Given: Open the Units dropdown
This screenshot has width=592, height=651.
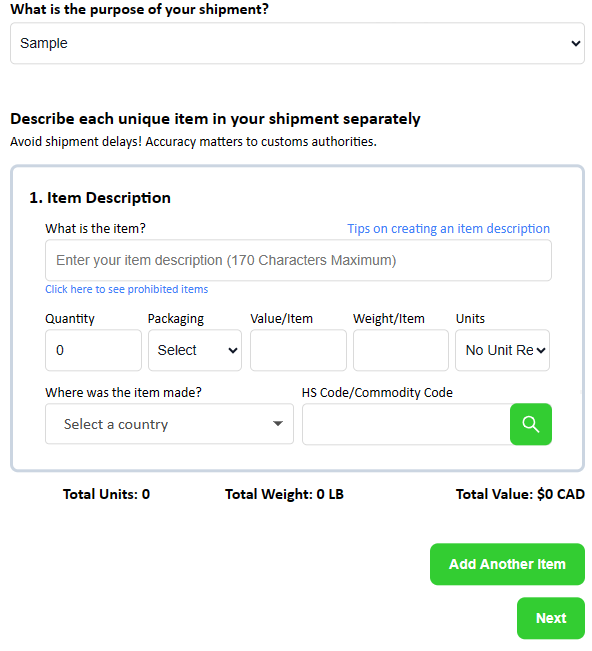Looking at the screenshot, I should 502,350.
